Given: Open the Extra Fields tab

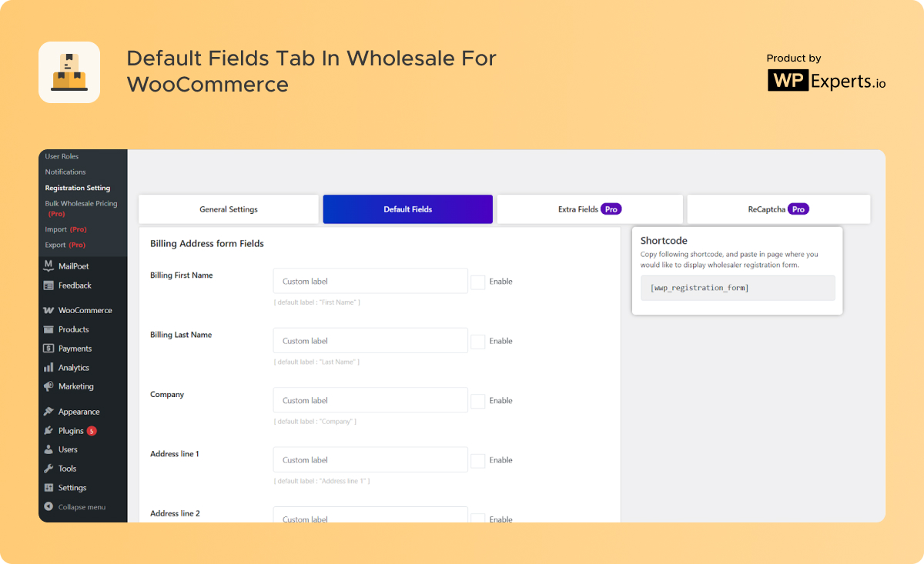Looking at the screenshot, I should click(590, 209).
